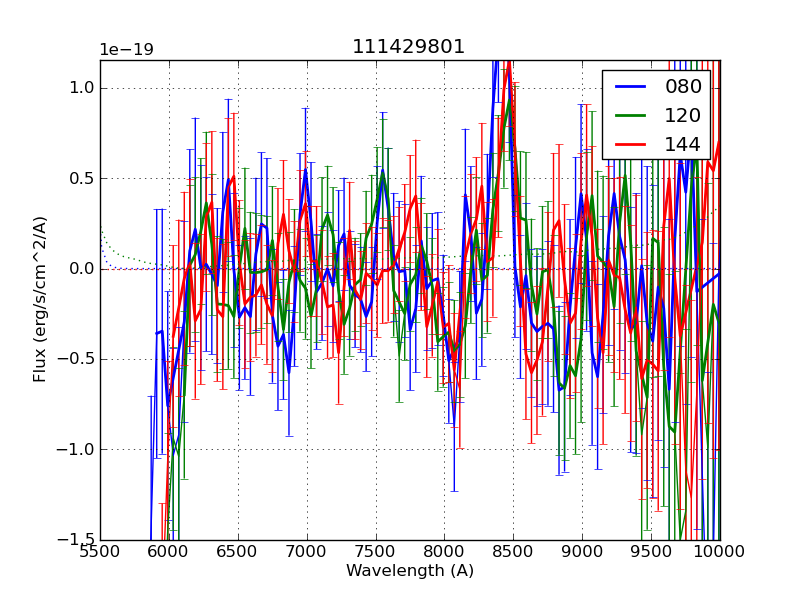
Task: Click the Wavelength (A) x-axis label
Action: click(x=410, y=571)
